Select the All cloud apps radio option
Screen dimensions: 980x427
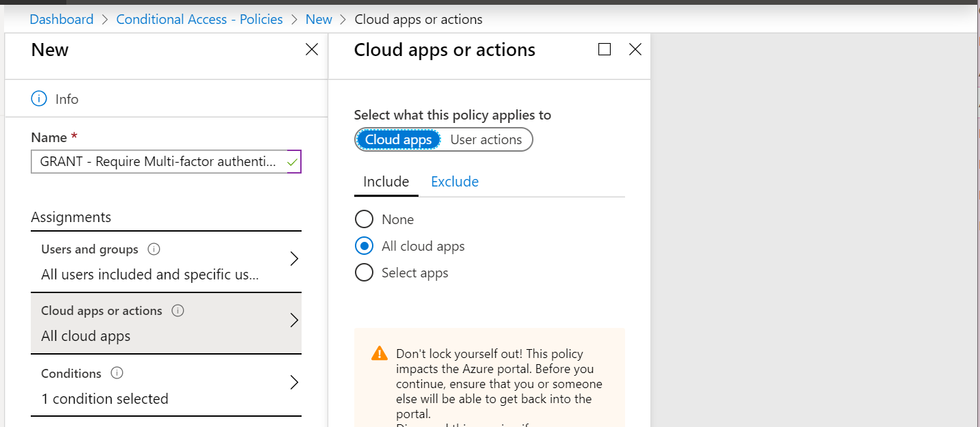tap(365, 246)
